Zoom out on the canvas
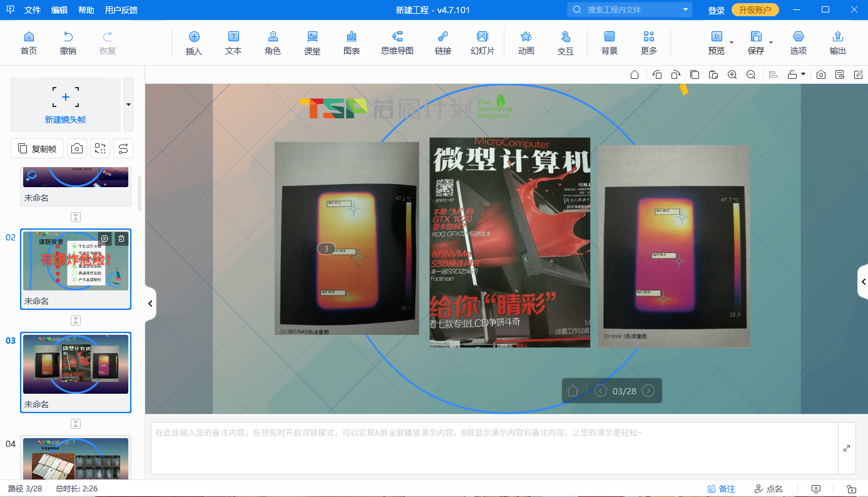This screenshot has height=497, width=868. [751, 74]
